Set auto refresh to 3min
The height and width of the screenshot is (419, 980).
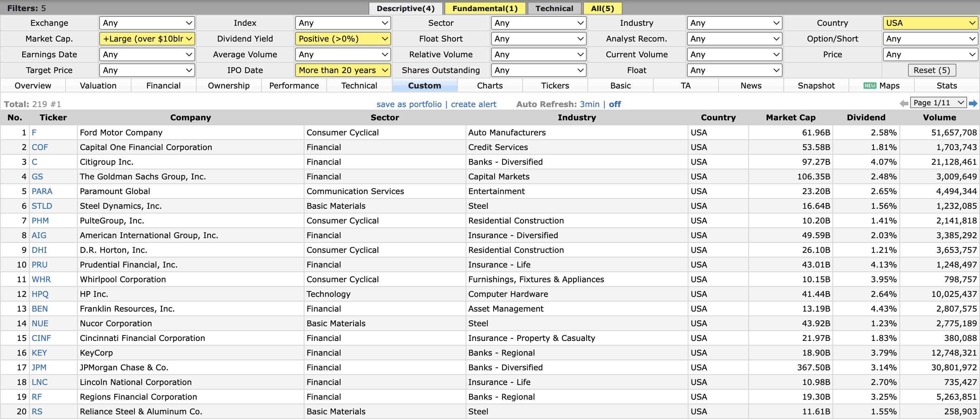click(589, 104)
